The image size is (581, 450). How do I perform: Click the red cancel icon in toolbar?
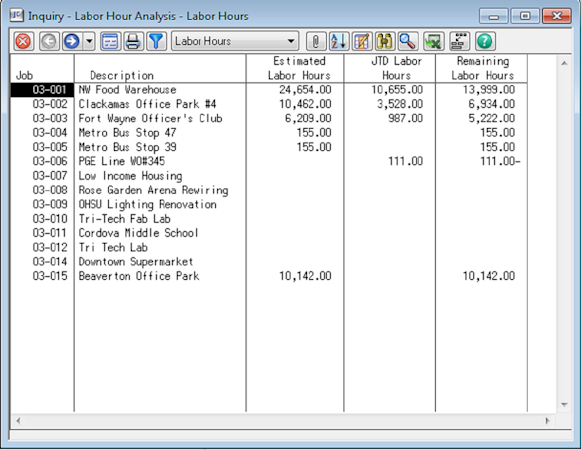click(x=24, y=41)
